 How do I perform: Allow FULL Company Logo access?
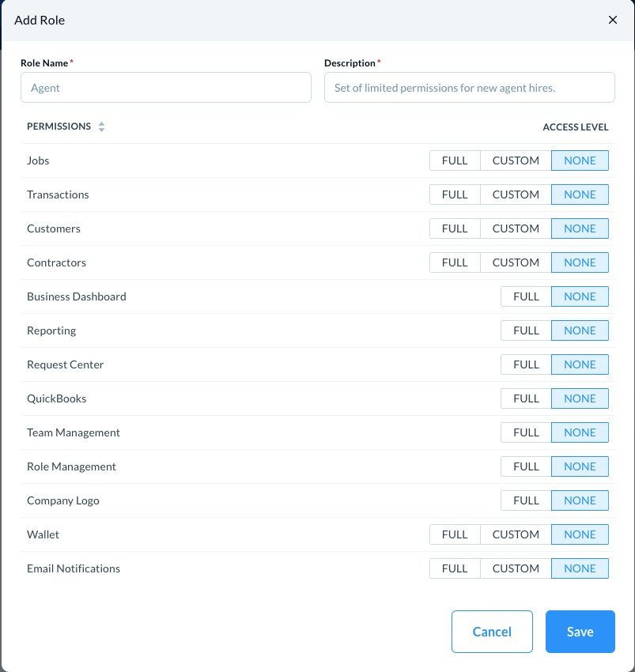(x=526, y=500)
